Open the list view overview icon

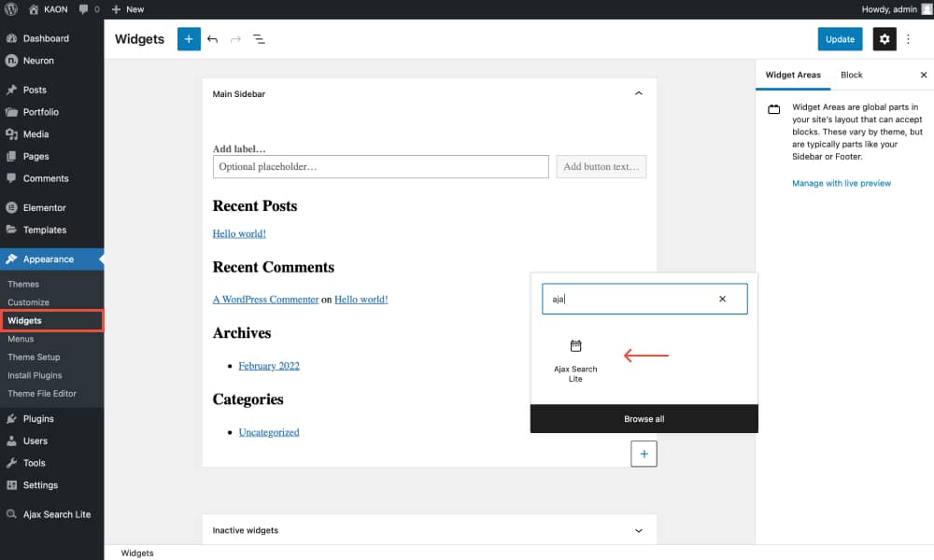click(259, 39)
